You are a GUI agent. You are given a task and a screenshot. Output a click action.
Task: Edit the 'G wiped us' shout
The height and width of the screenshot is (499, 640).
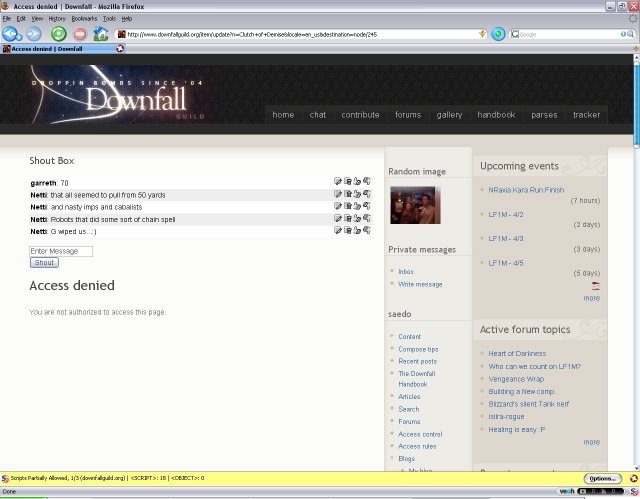coord(338,230)
